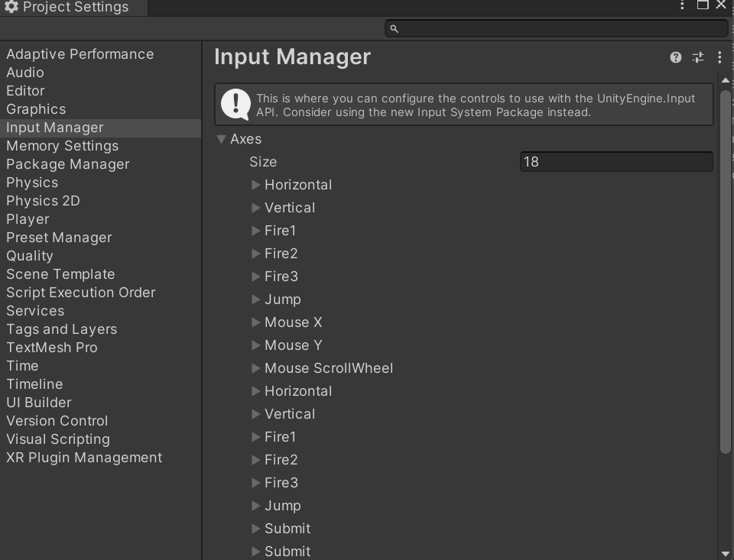Screen dimensions: 734x560
Task: Open the Input Manager presets icon
Action: click(x=697, y=57)
